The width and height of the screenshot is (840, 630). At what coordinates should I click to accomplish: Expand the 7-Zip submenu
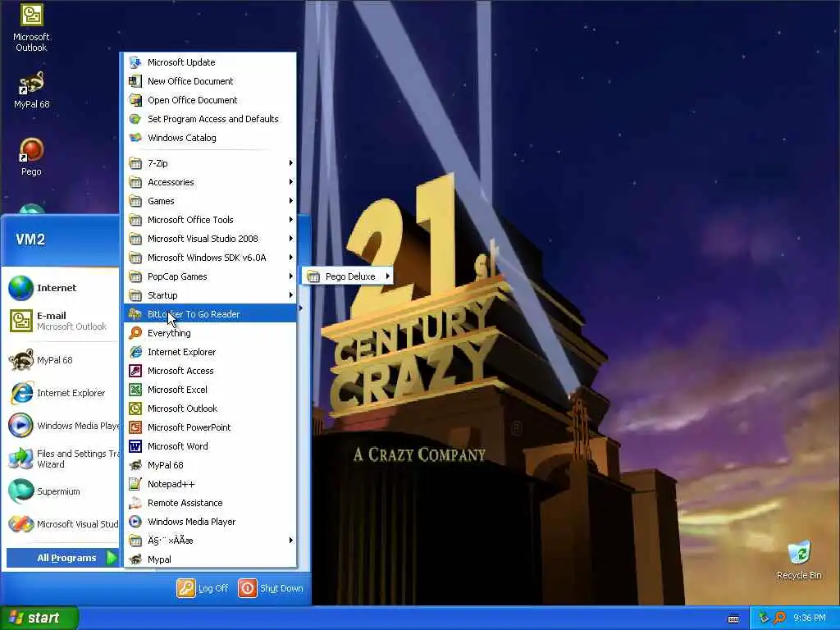pos(211,163)
